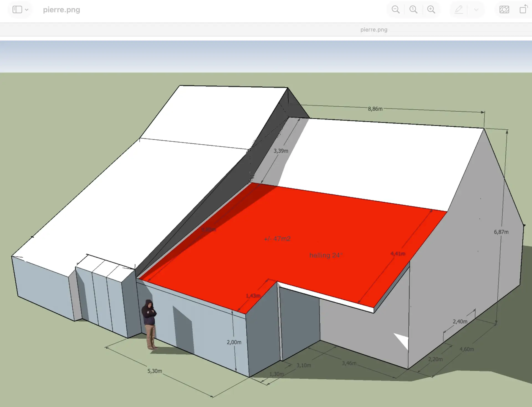532x407 pixels.
Task: Zoom to actual size
Action: tap(413, 10)
